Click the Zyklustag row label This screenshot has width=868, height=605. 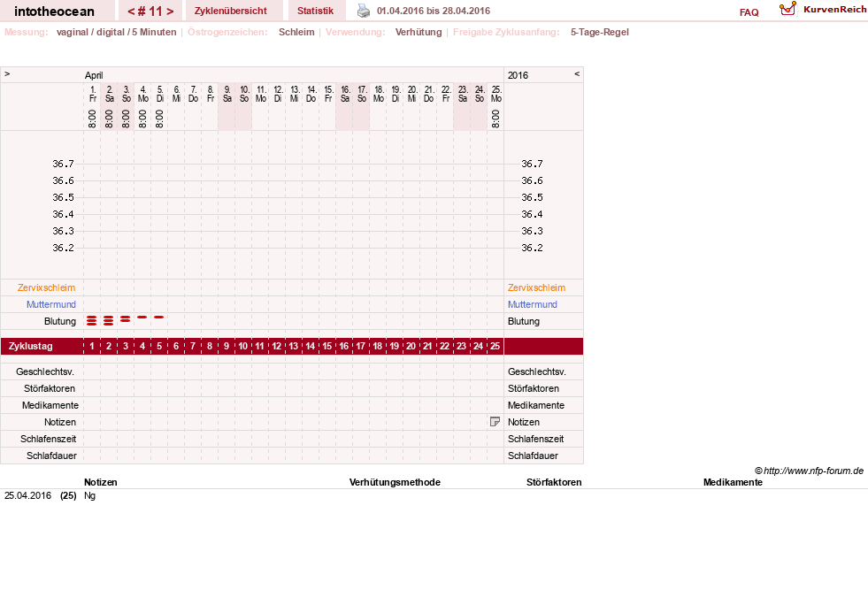(x=30, y=346)
